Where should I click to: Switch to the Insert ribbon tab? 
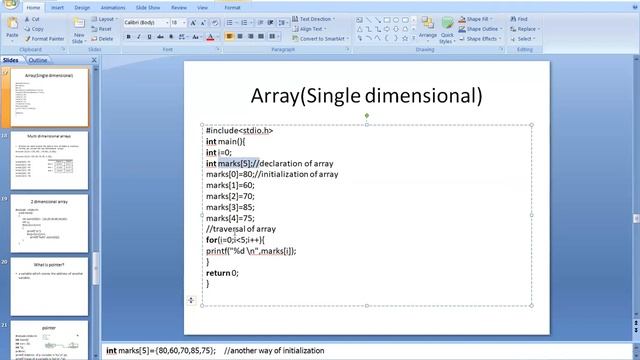click(x=57, y=7)
